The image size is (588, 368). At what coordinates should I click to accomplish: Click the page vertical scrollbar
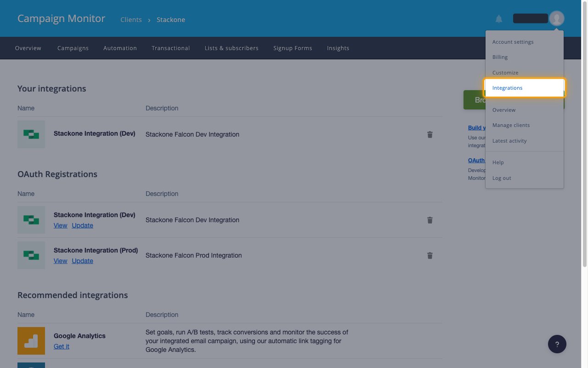point(585,133)
